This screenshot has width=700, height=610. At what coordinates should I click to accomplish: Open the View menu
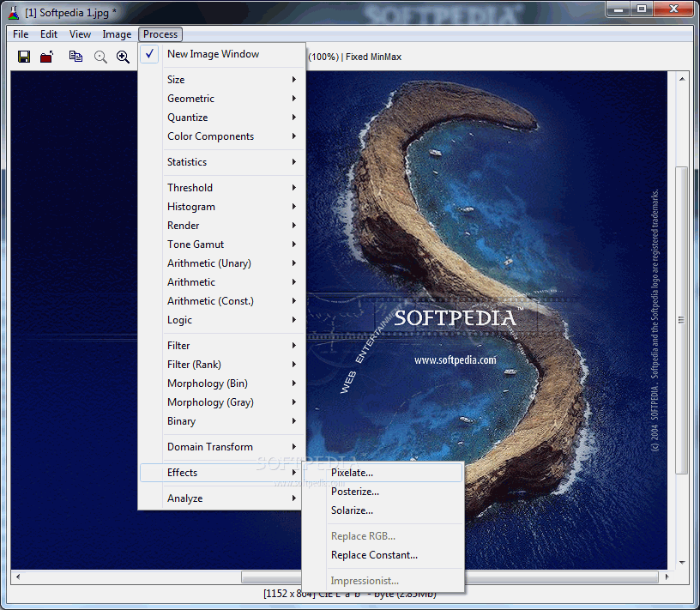[80, 34]
